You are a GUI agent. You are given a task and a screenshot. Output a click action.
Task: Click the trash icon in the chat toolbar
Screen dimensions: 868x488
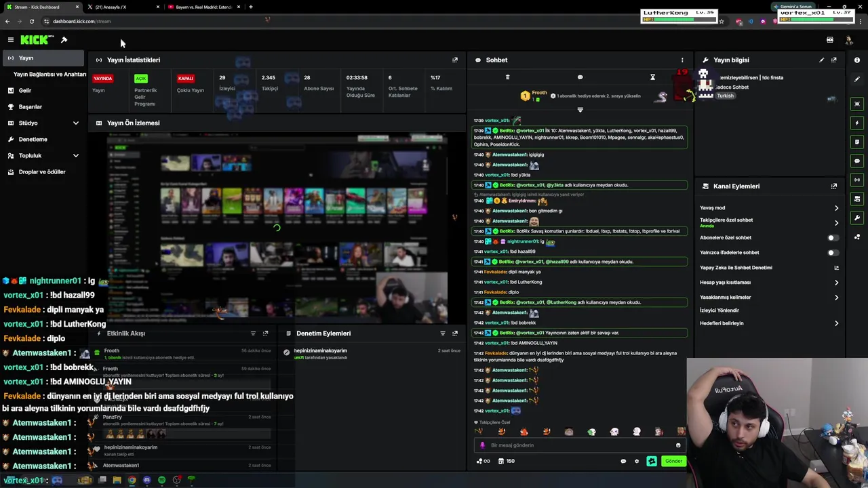click(x=507, y=77)
